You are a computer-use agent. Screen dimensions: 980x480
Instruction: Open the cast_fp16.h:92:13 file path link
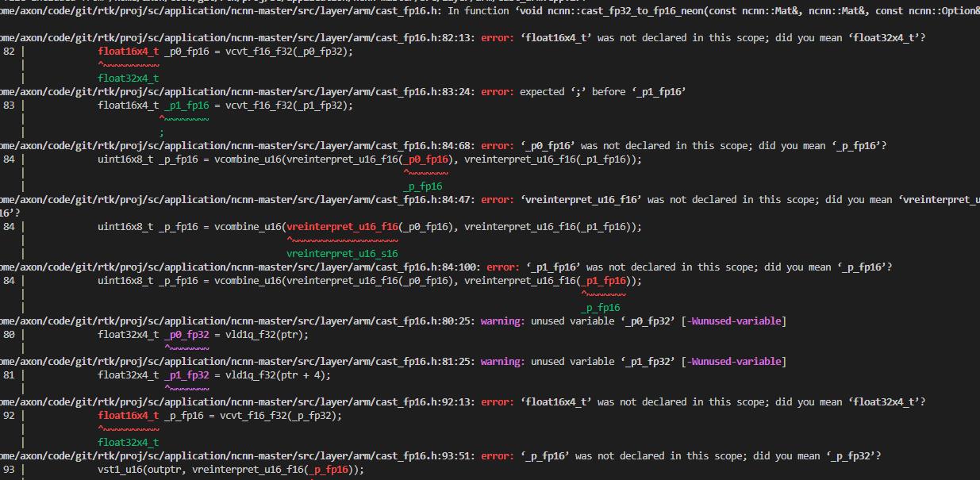[x=237, y=401]
